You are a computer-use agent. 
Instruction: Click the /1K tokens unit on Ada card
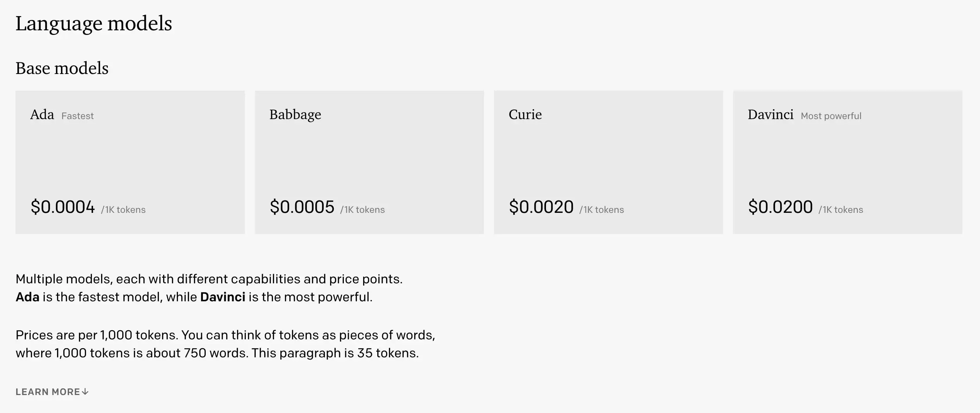123,210
